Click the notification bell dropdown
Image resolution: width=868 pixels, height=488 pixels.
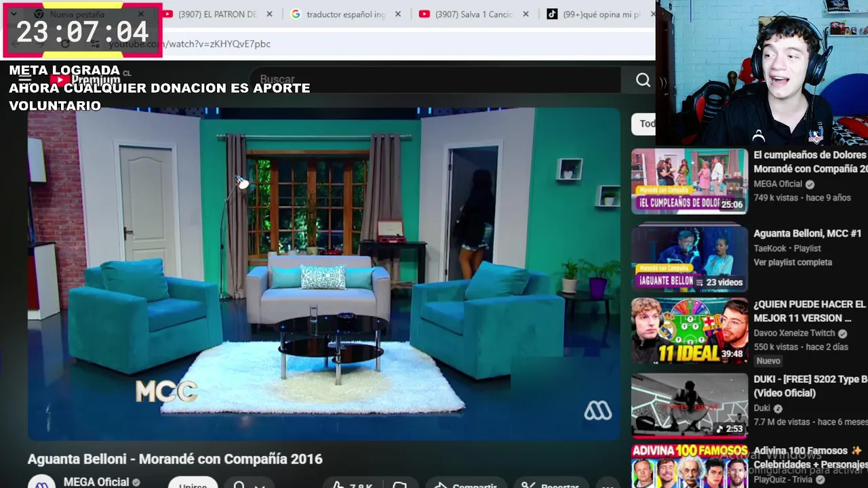(248, 485)
